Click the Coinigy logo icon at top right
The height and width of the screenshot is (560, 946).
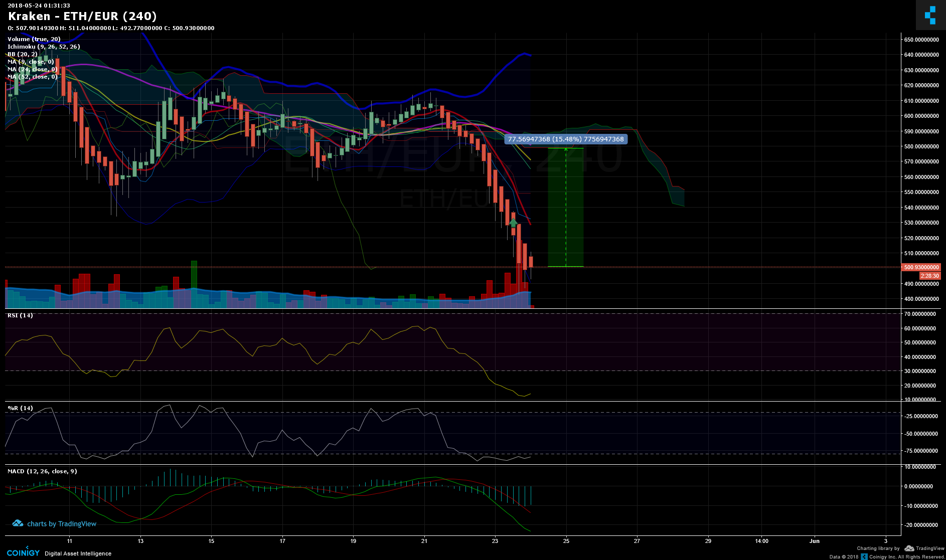(930, 15)
